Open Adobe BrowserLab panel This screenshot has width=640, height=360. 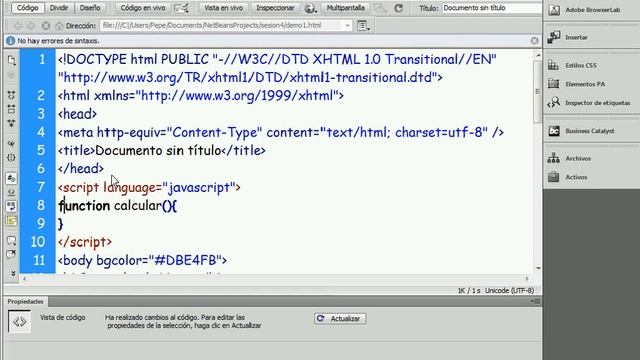click(x=593, y=10)
